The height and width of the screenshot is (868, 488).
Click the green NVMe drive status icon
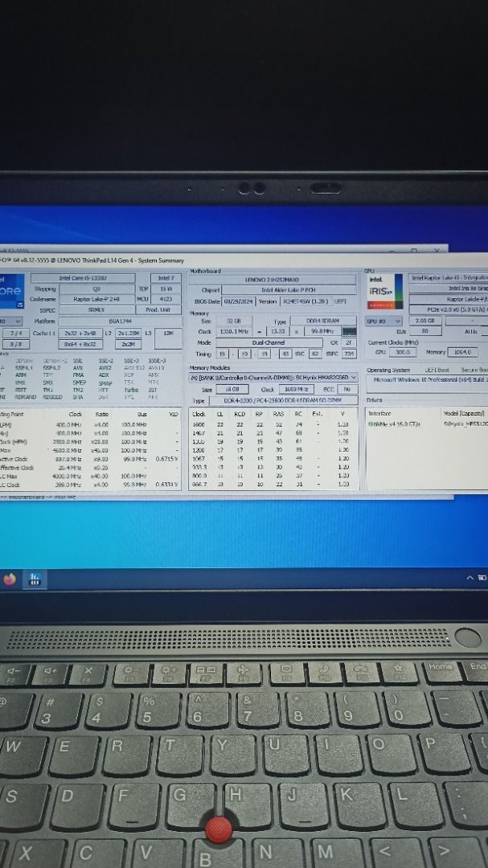pyautogui.click(x=370, y=424)
